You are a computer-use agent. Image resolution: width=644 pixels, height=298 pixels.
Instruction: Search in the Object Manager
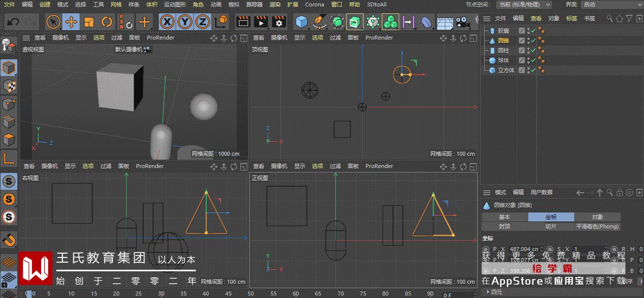point(610,18)
